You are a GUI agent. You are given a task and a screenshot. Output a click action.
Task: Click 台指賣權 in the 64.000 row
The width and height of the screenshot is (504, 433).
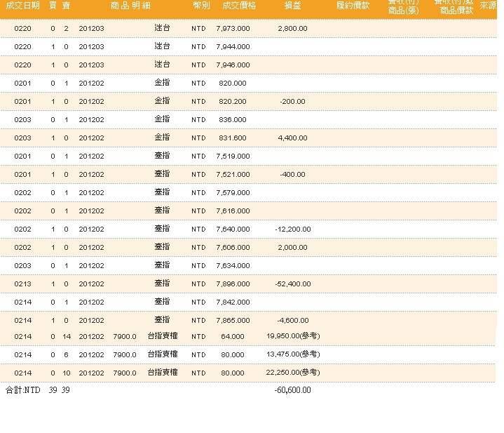(163, 336)
